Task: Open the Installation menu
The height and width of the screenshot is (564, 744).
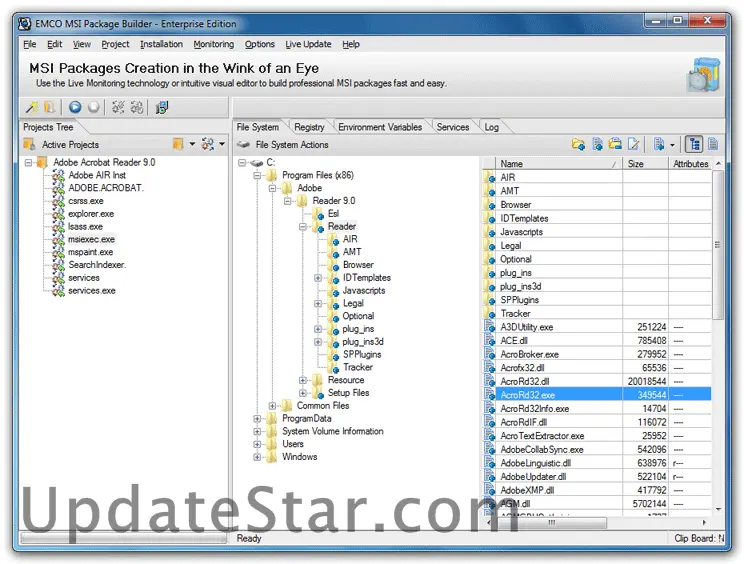Action: coord(161,44)
